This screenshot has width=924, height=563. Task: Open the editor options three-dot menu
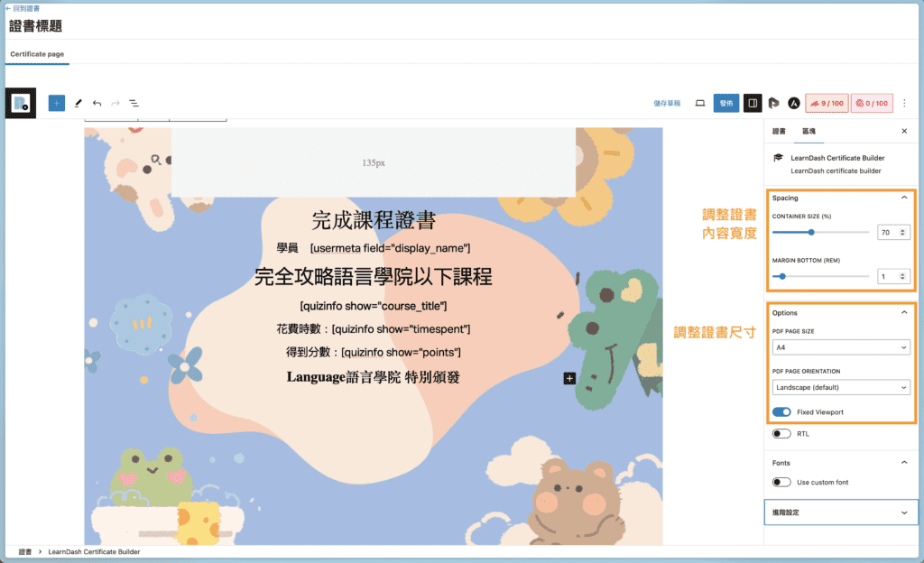[x=904, y=103]
